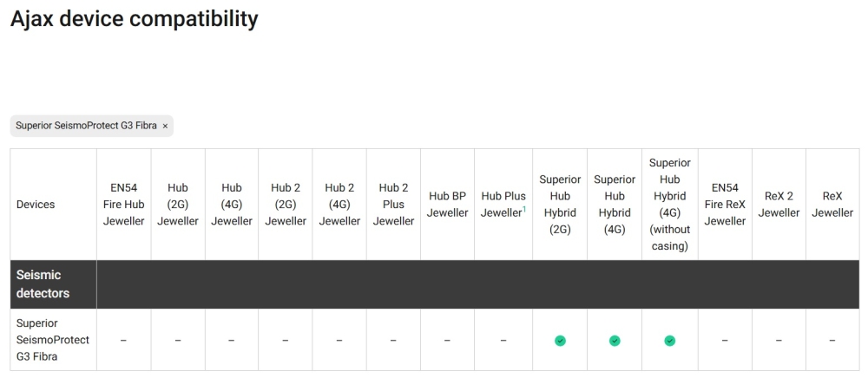Click the dash under EN54 Fire Hub Jeweller
Screen dimensions: 868x378
[123, 341]
